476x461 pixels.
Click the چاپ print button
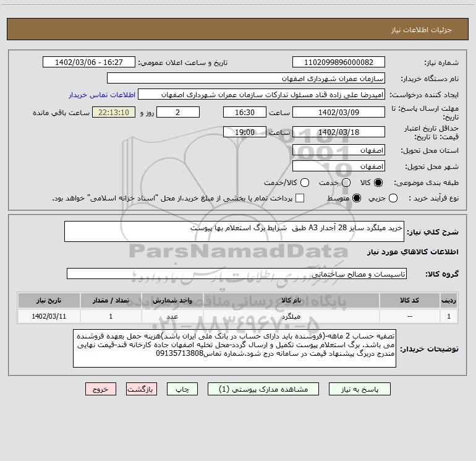(x=182, y=389)
